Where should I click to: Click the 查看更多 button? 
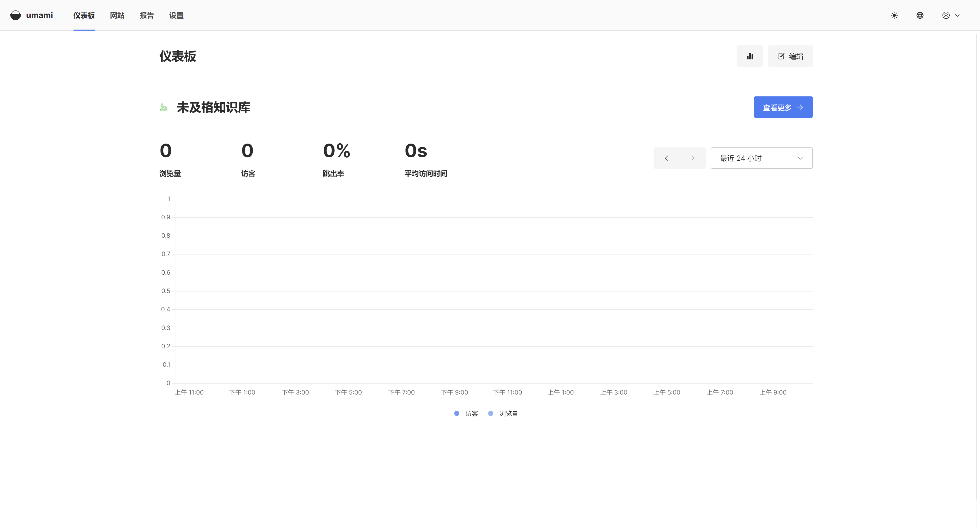pyautogui.click(x=783, y=107)
